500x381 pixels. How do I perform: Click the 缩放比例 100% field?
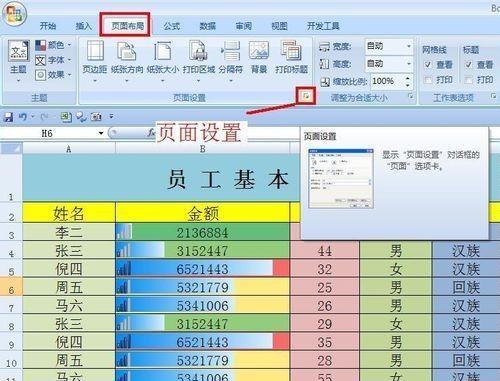[x=387, y=81]
